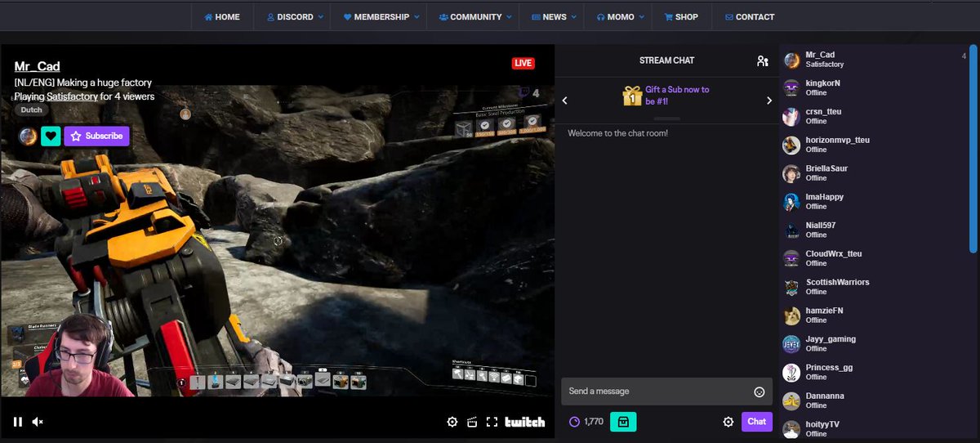Show previous gift banner with left arrow
Screen dimensions: 980x443
pyautogui.click(x=564, y=101)
